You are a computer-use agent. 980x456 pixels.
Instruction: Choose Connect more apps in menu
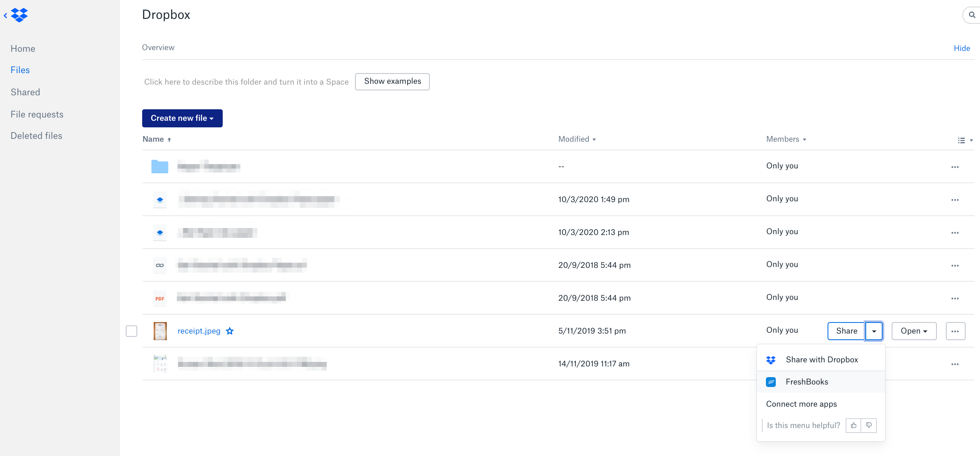(x=801, y=404)
